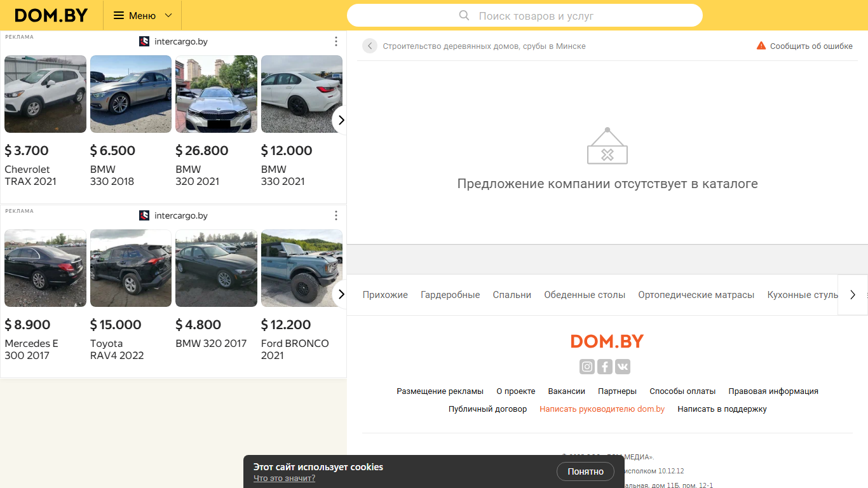The image size is (868, 488).
Task: Open the VK social icon
Action: [623, 367]
